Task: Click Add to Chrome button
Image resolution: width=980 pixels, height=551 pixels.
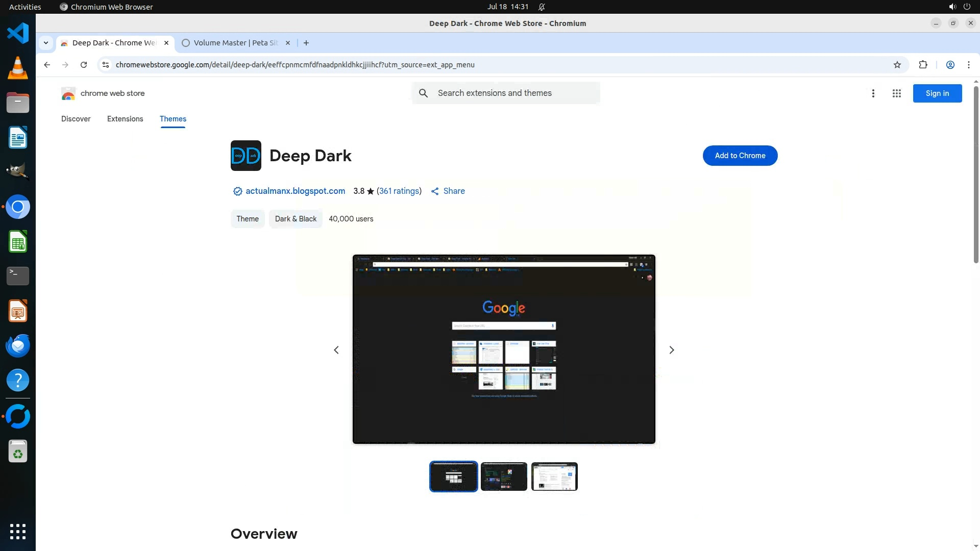Action: 740,156
